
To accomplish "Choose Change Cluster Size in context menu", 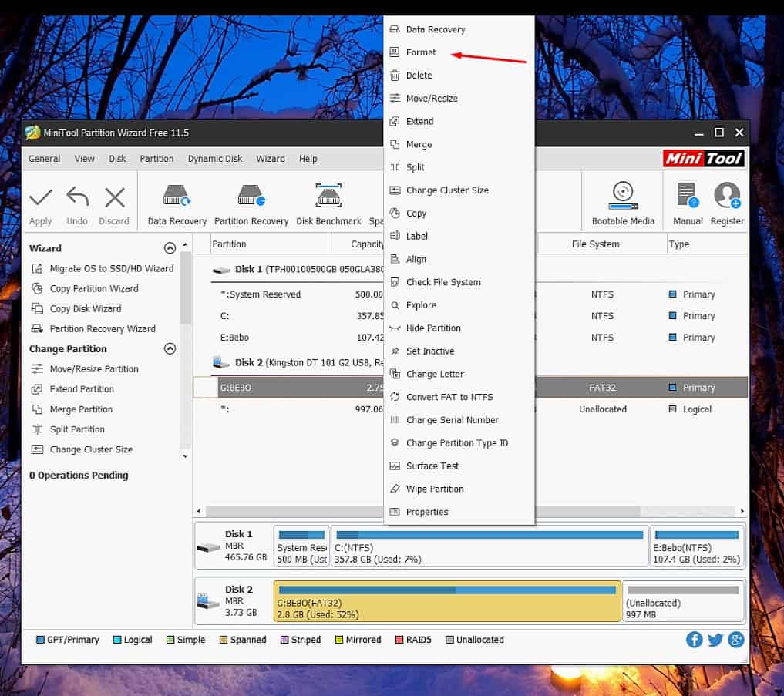I will tap(459, 190).
